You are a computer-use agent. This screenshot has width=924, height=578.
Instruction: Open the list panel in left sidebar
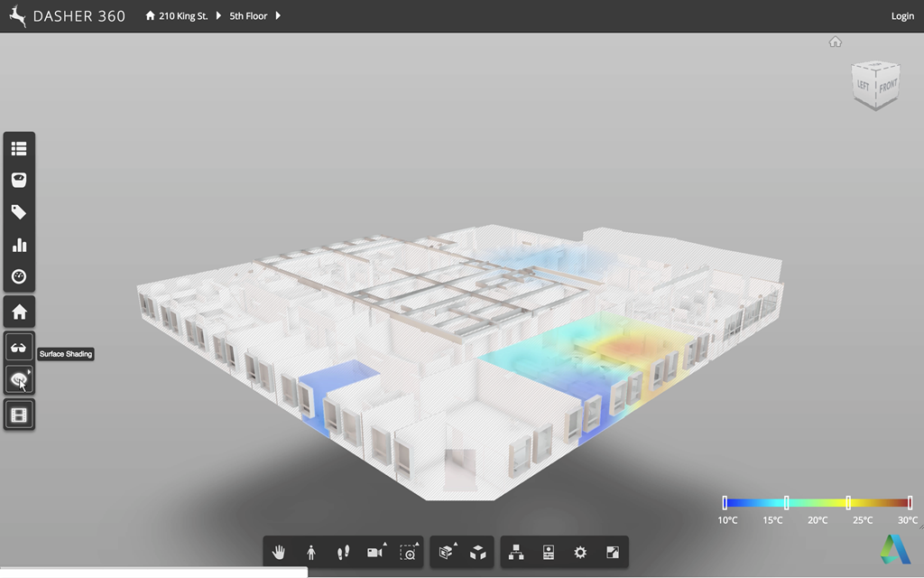[x=19, y=148]
